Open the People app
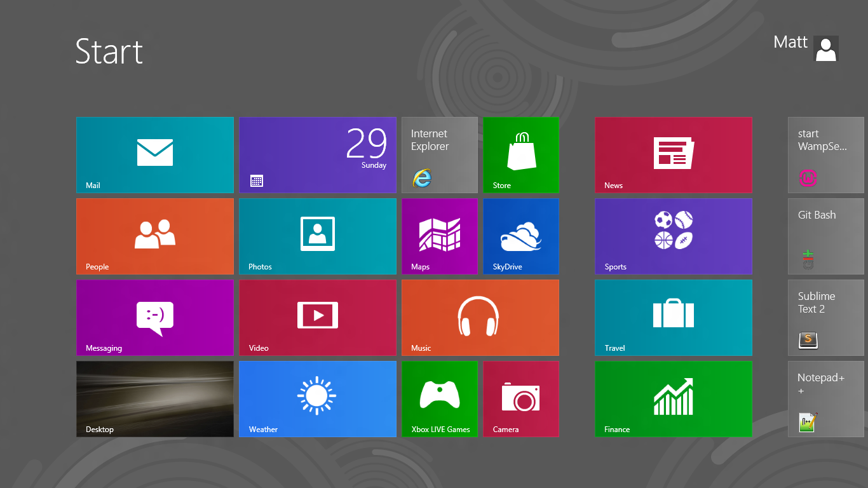The width and height of the screenshot is (868, 488). pyautogui.click(x=154, y=236)
